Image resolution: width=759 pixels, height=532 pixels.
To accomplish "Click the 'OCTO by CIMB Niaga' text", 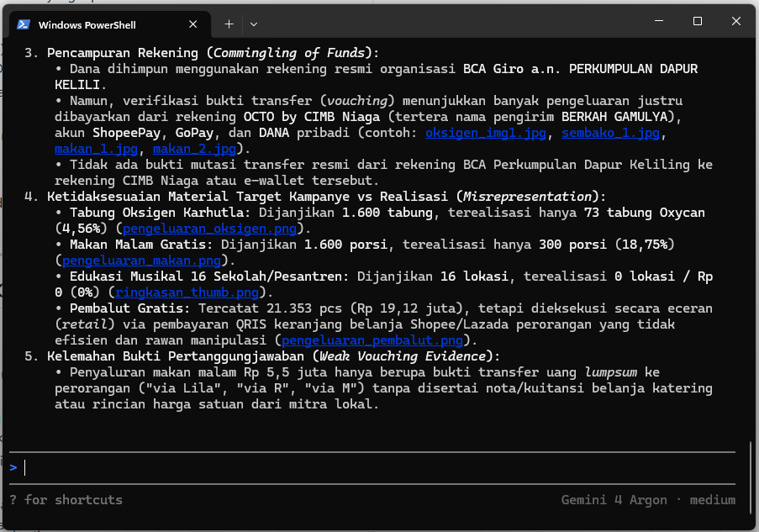I will 312,117.
